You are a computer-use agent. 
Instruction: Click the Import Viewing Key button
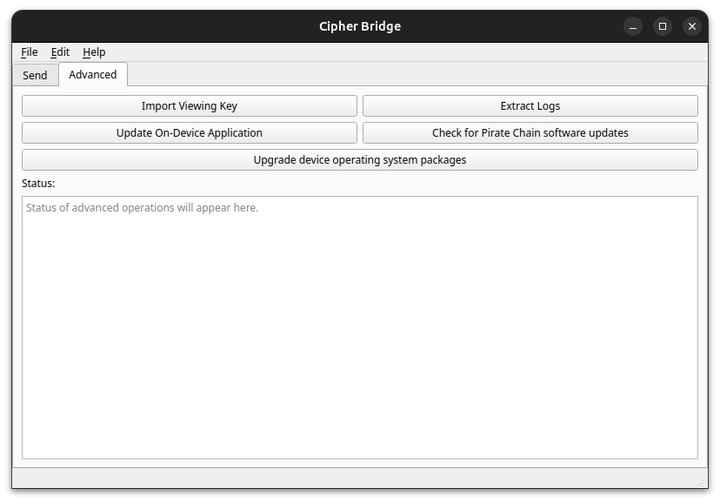[189, 106]
